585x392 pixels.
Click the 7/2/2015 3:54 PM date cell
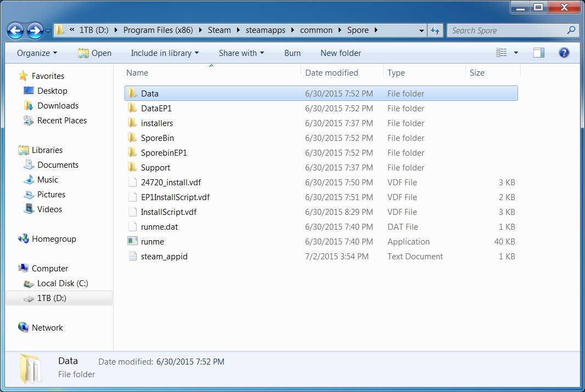click(x=337, y=257)
